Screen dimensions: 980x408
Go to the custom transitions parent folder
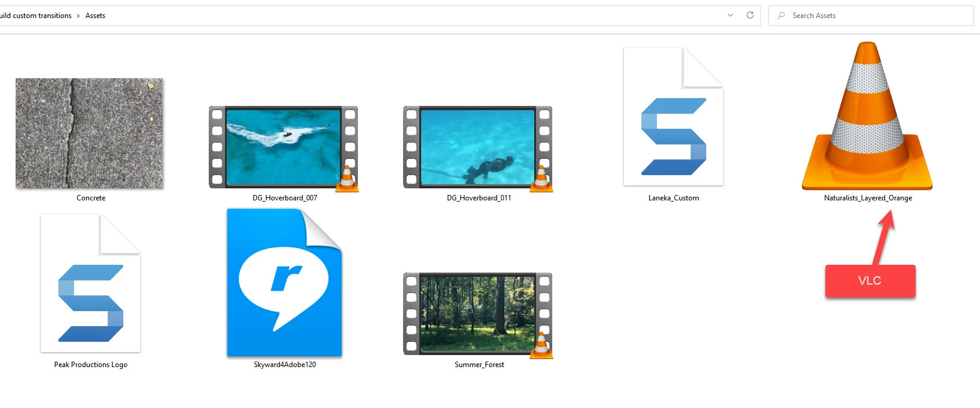[x=36, y=16]
